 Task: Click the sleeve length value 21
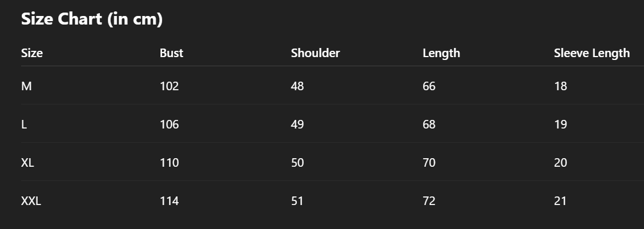pos(560,200)
